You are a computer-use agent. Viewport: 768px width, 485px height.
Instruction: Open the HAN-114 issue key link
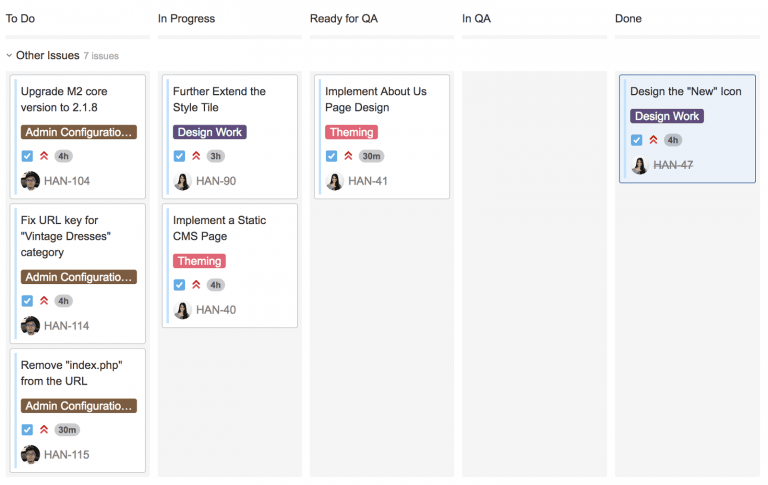(67, 326)
